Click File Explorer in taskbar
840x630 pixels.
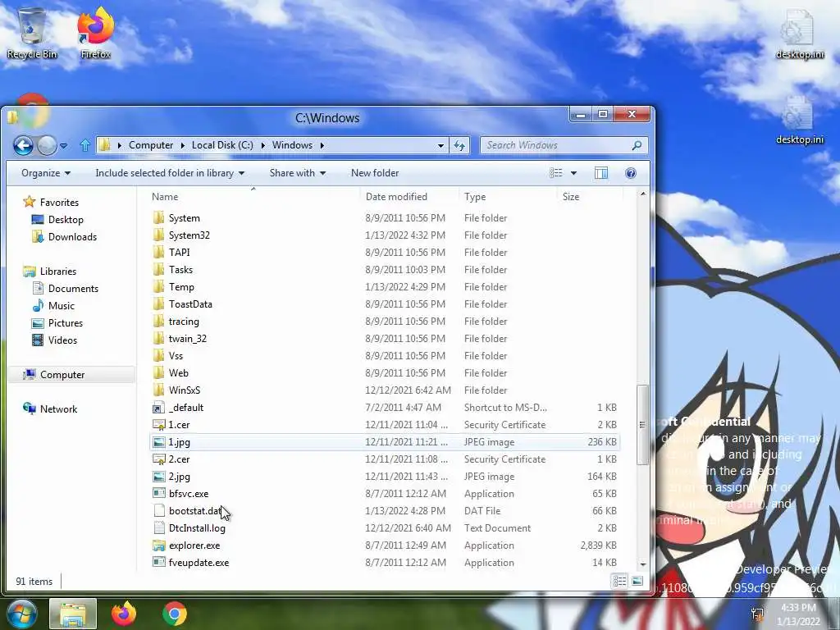[73, 614]
